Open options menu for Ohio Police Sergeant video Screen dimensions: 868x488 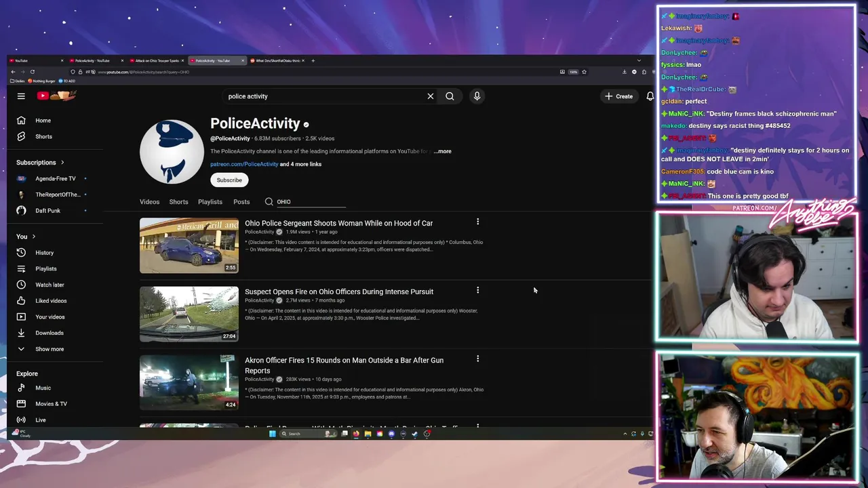477,222
